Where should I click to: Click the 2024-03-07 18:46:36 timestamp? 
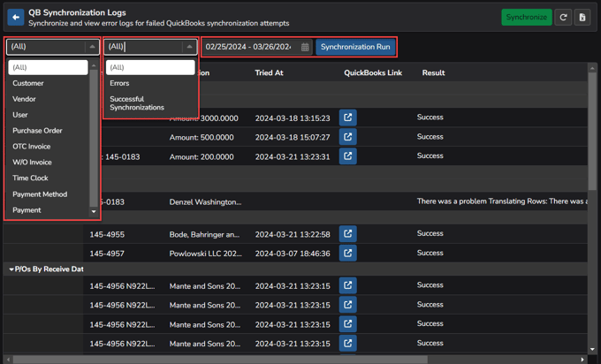(x=293, y=254)
